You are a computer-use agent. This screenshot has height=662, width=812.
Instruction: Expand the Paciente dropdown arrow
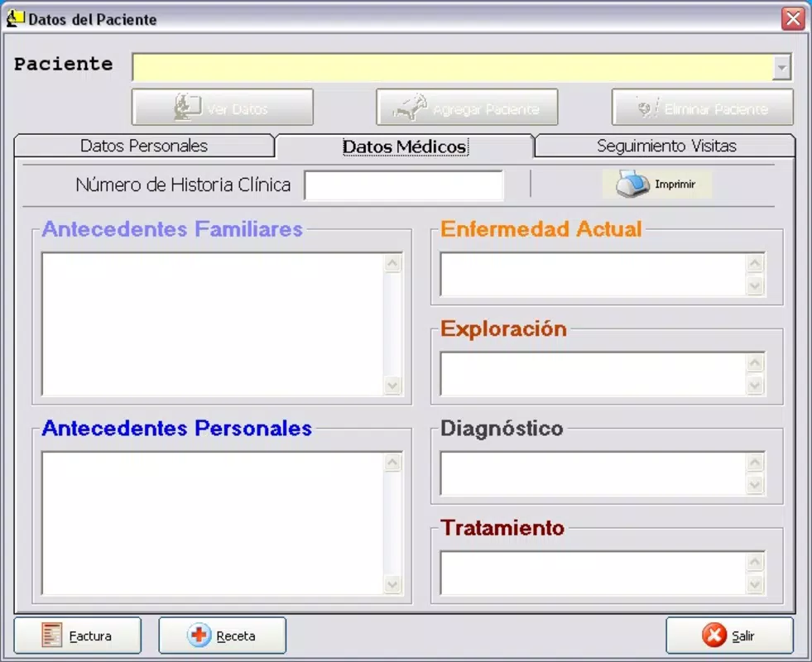click(x=781, y=67)
